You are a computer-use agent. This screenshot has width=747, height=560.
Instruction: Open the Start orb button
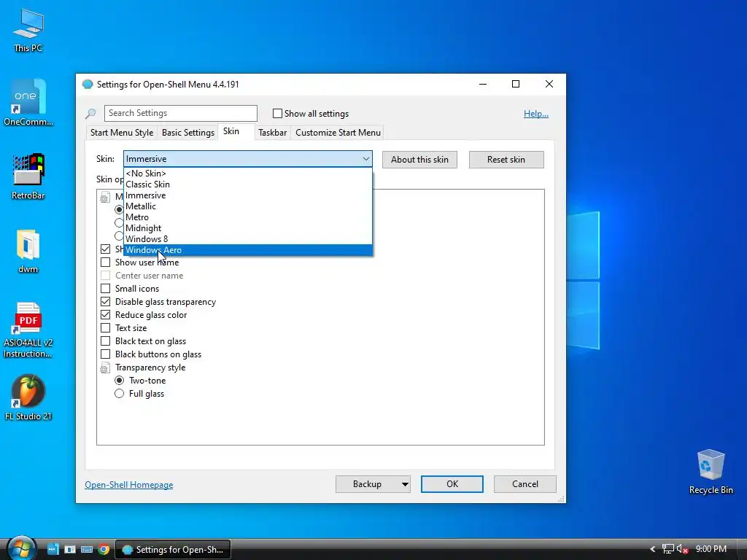(x=21, y=548)
